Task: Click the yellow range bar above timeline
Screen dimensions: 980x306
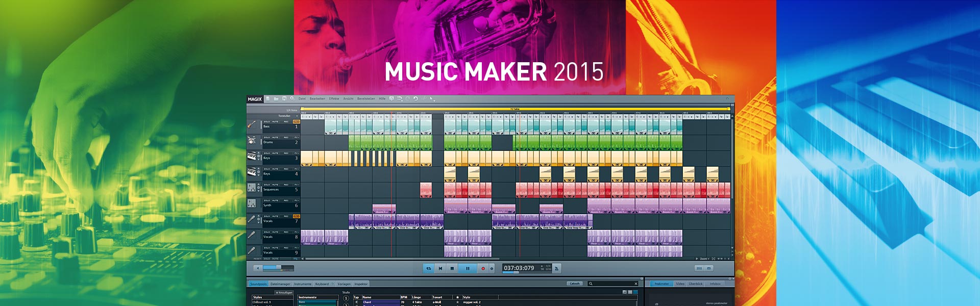Action: (516, 109)
